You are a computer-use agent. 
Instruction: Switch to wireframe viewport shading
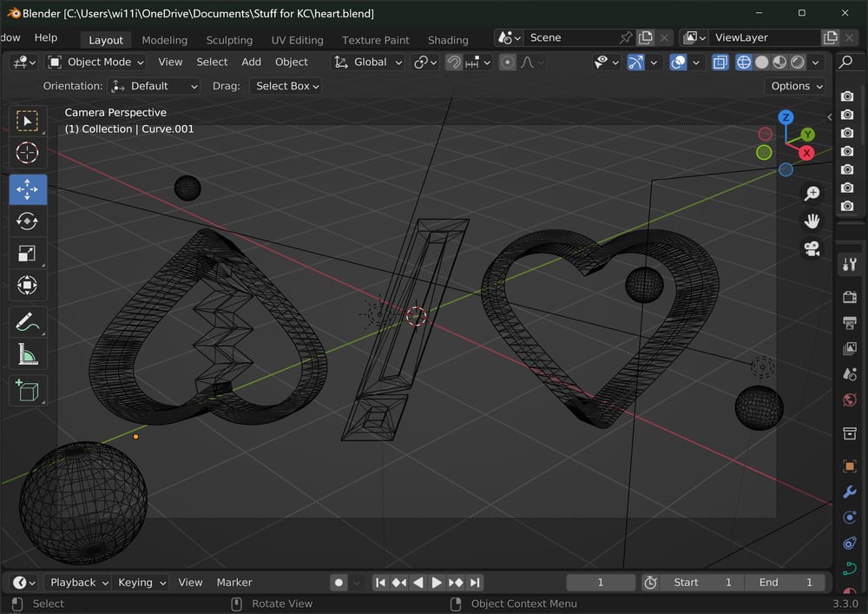point(744,62)
